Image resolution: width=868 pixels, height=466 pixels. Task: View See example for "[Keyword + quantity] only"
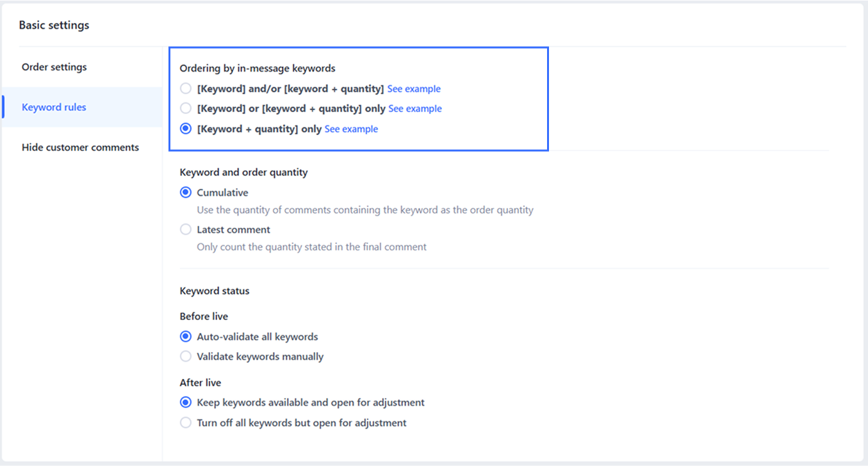click(351, 129)
